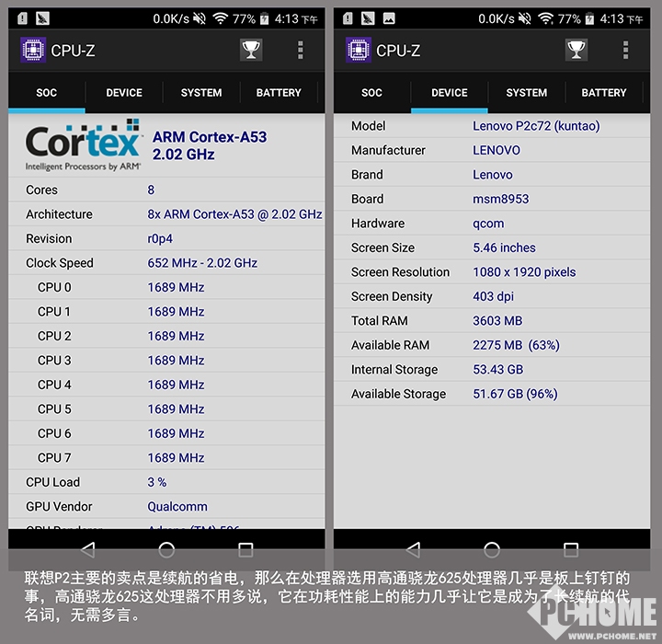Tap Hardware value qcom
The width and height of the screenshot is (662, 644).
(488, 224)
